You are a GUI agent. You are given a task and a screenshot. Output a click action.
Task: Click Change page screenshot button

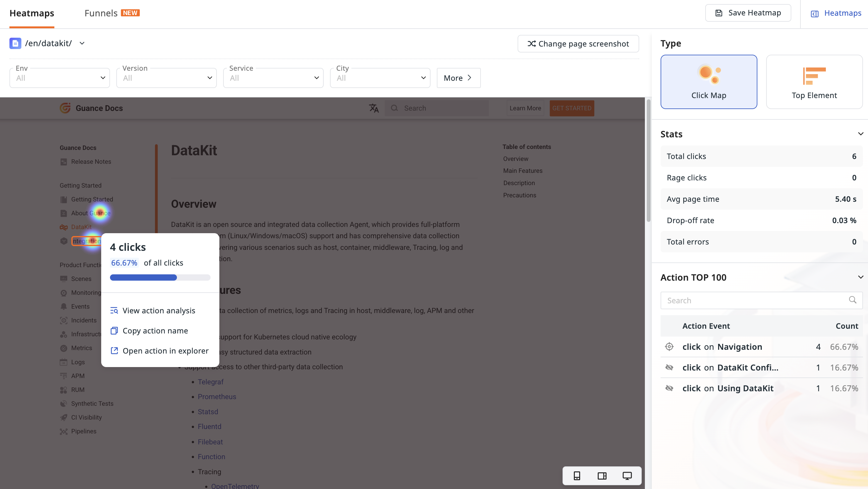pos(578,44)
